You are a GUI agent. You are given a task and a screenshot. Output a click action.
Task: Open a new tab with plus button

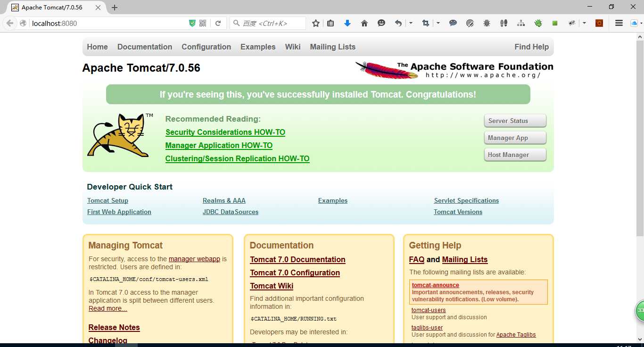[x=115, y=8]
